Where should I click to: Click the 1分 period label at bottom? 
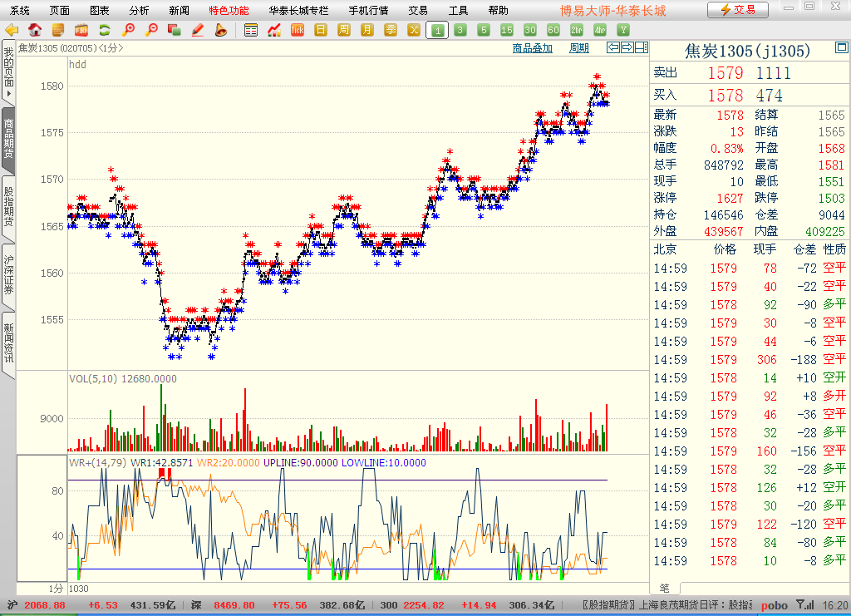[x=56, y=589]
